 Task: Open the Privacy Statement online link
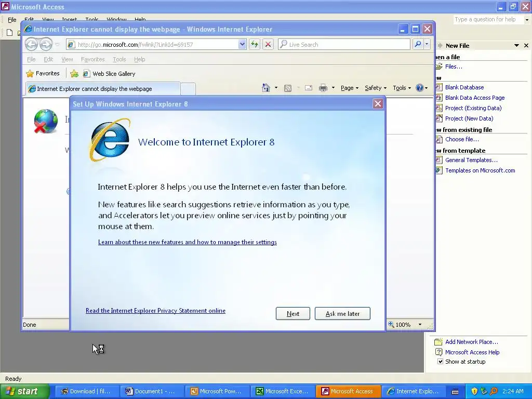pyautogui.click(x=155, y=311)
